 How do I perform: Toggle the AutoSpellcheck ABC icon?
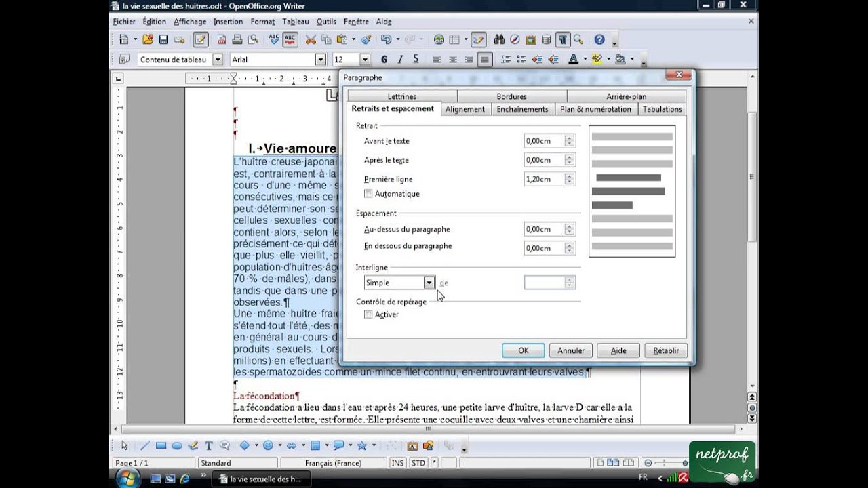click(290, 40)
